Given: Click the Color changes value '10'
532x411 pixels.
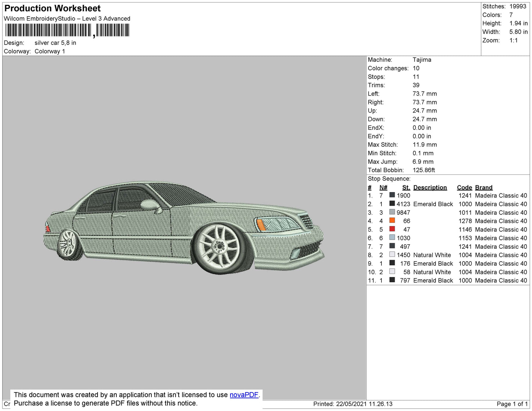Looking at the screenshot, I should (x=416, y=68).
